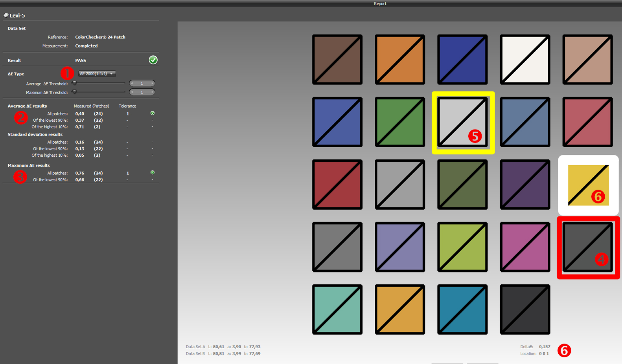This screenshot has height=364, width=622.
Task: Select the teal patch in the bottom row
Action: coord(337,309)
